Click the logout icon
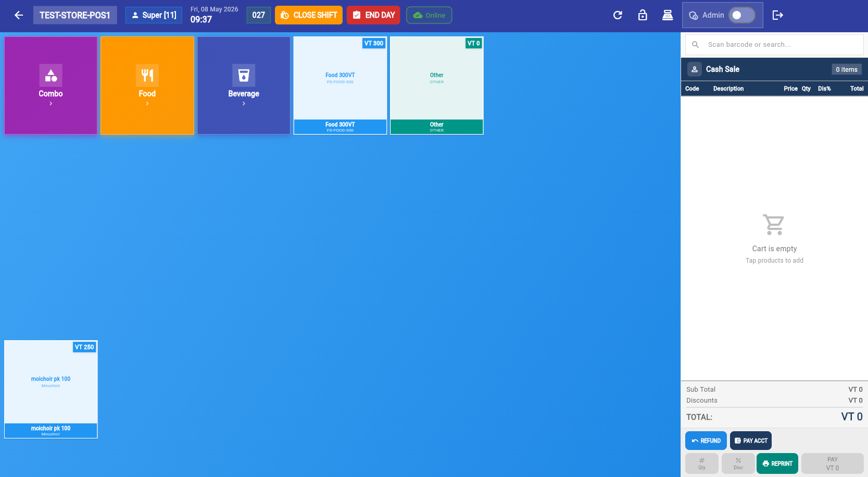868x477 pixels. tap(778, 15)
